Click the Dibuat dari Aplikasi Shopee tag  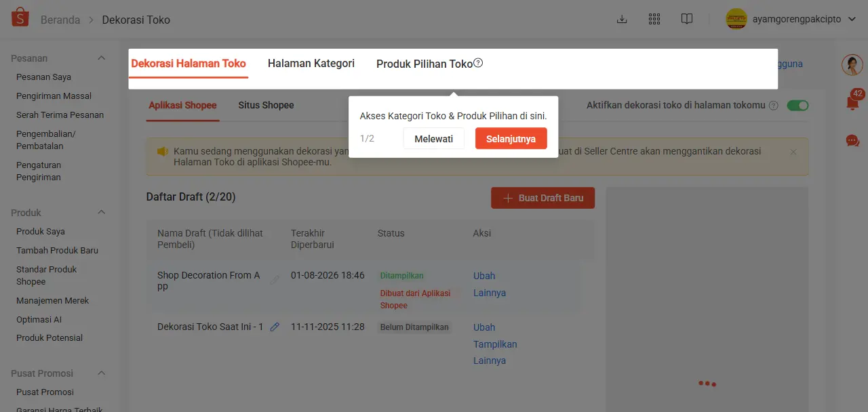(x=415, y=300)
